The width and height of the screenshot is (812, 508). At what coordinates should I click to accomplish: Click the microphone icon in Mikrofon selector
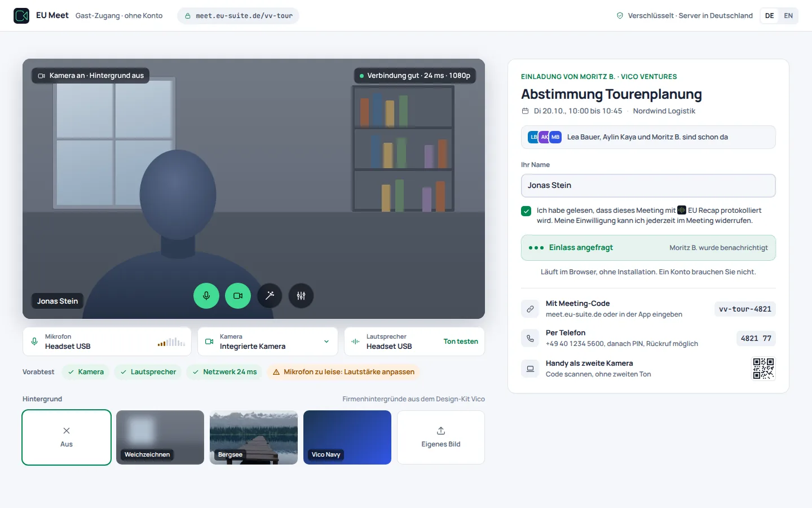pos(34,341)
